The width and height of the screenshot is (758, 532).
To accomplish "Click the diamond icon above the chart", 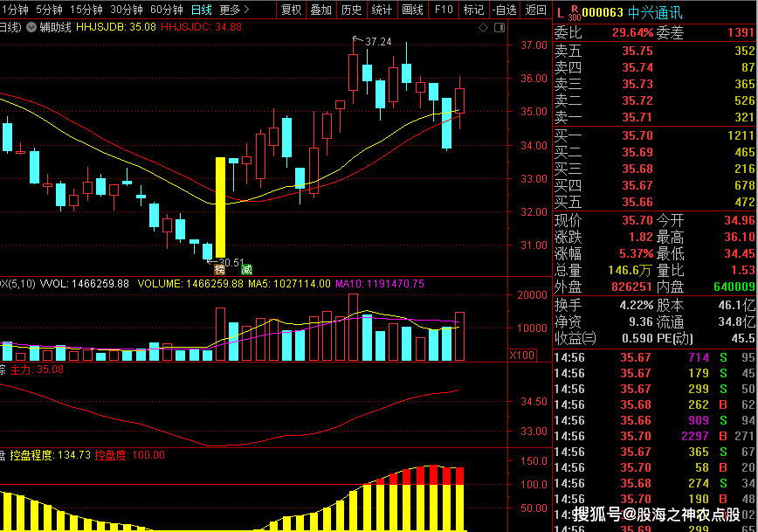I will [x=485, y=27].
